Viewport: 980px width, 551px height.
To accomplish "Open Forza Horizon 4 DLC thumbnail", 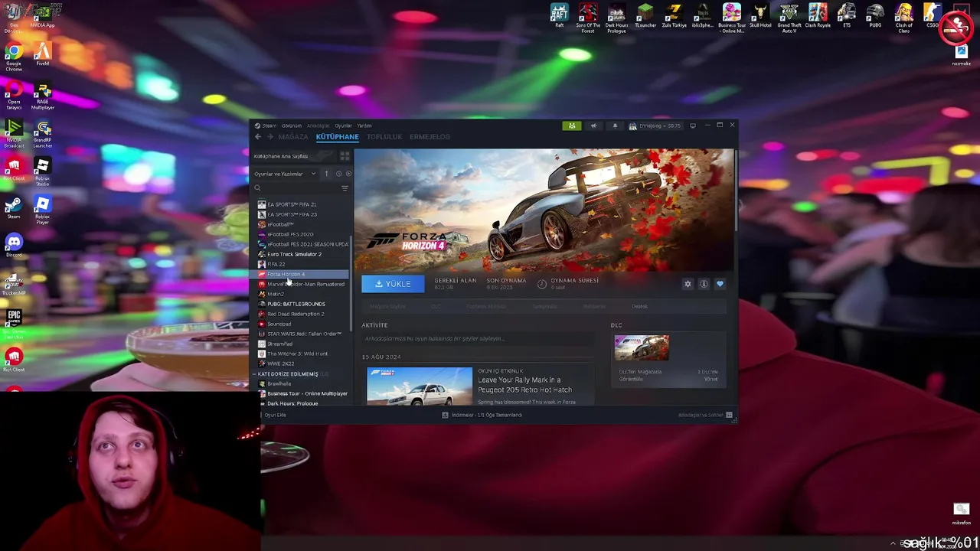I will pyautogui.click(x=642, y=348).
